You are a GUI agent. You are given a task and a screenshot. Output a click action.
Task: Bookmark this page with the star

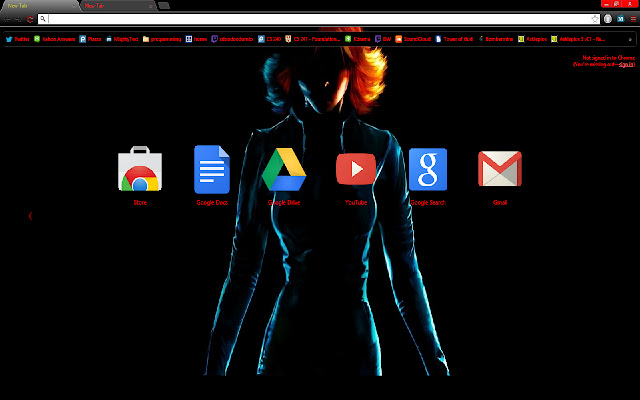tap(595, 19)
